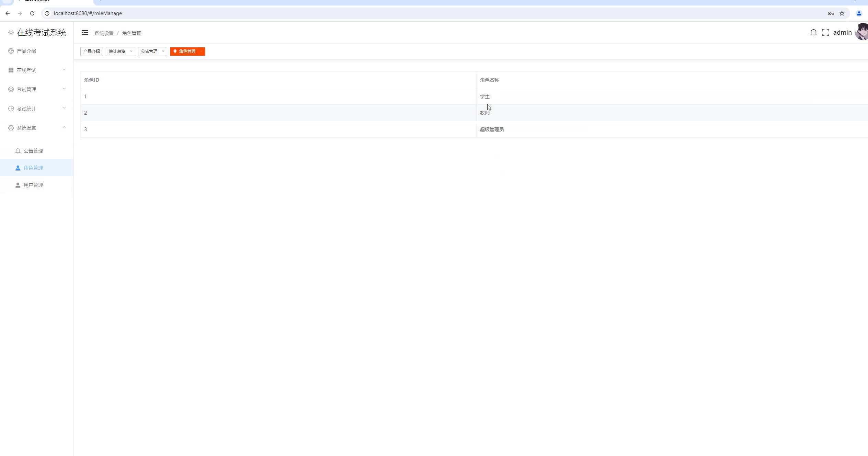868x456 pixels.
Task: Open 用户管理 submenu item
Action: [x=33, y=185]
